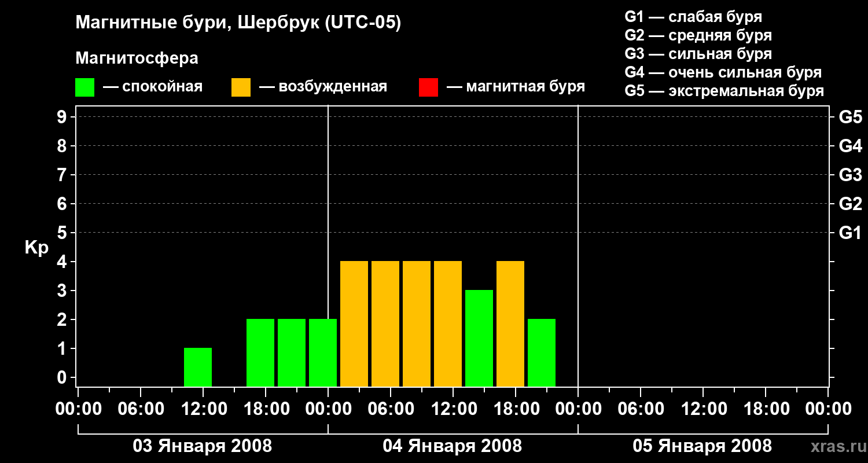Click the orange bar at 18:00 on 04 January
868x463 pixels.
[x=510, y=324]
